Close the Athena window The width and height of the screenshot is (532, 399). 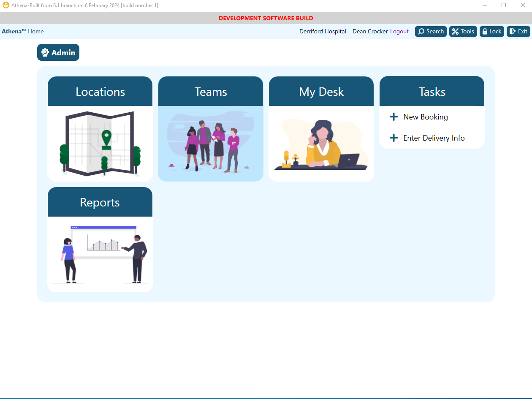click(x=523, y=5)
